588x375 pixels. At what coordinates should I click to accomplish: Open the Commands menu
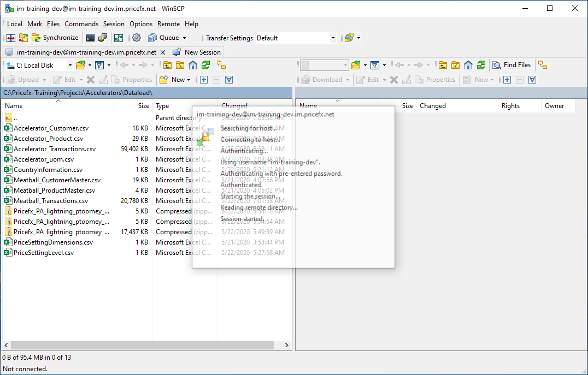[x=81, y=24]
